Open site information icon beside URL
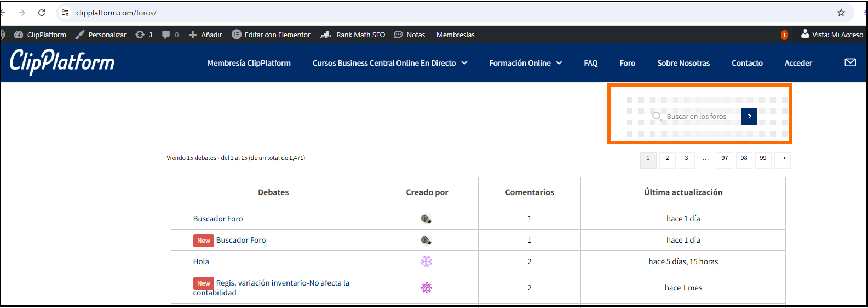The image size is (868, 308). click(65, 13)
